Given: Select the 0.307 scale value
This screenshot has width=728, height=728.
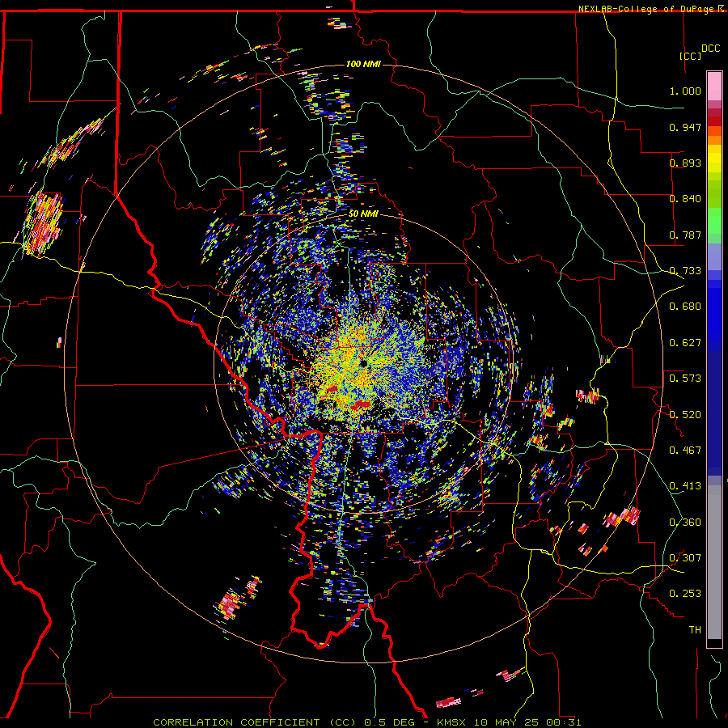Looking at the screenshot, I should pos(685,558).
